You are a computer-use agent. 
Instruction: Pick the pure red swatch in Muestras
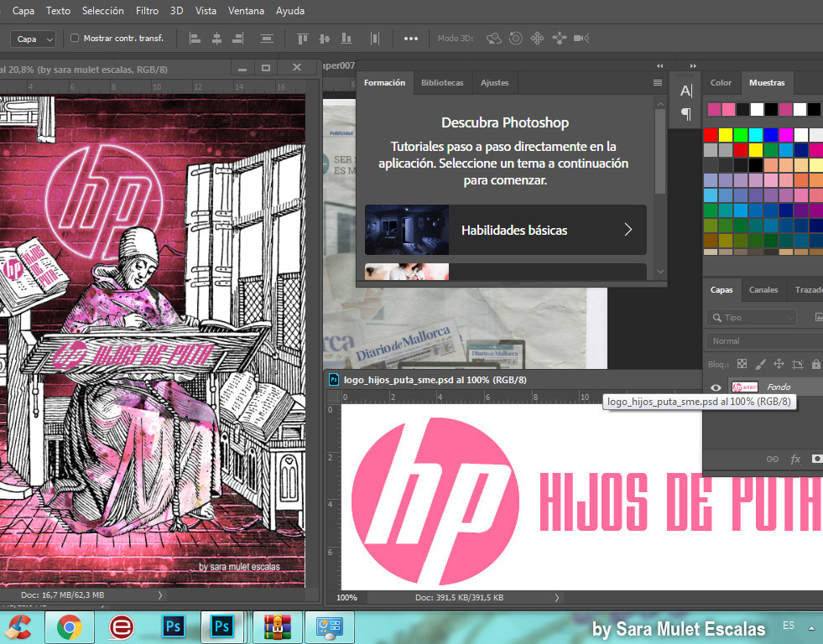(x=710, y=135)
